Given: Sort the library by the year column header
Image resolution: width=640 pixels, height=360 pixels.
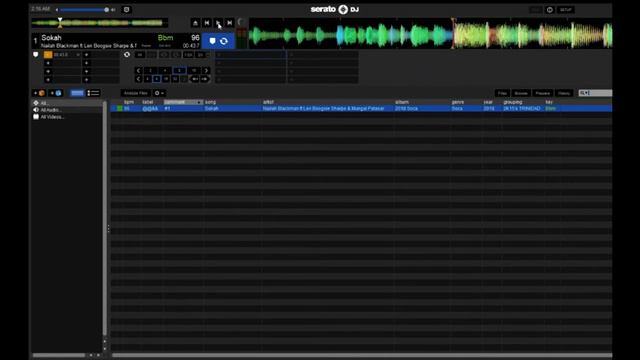Looking at the screenshot, I should [488, 102].
